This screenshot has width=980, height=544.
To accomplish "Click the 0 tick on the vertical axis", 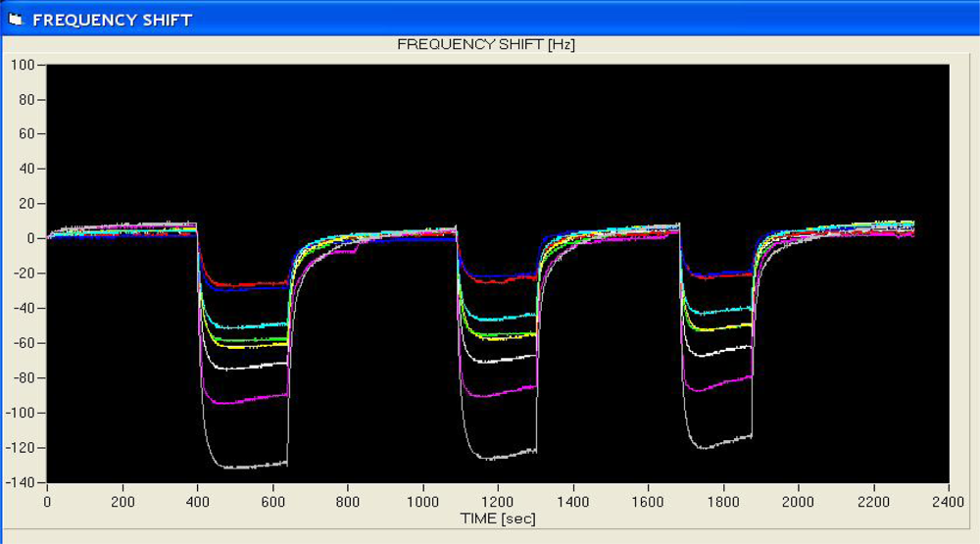I will 31,238.
